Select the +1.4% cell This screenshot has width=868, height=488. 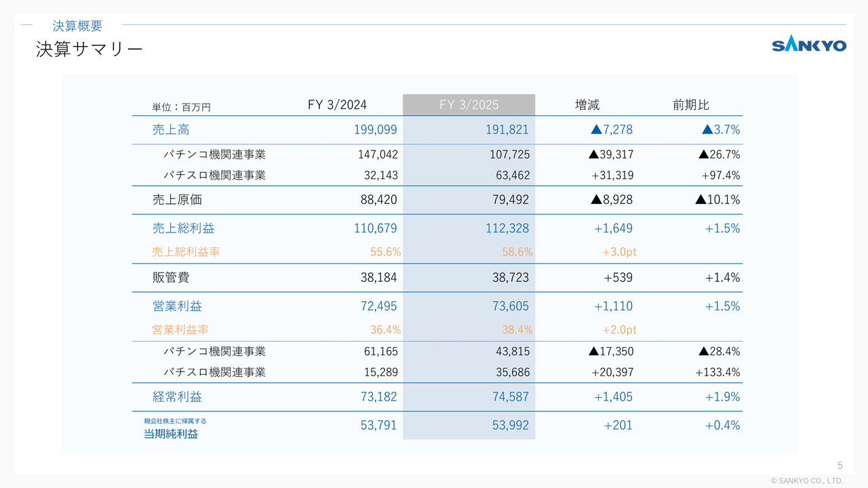tap(723, 277)
